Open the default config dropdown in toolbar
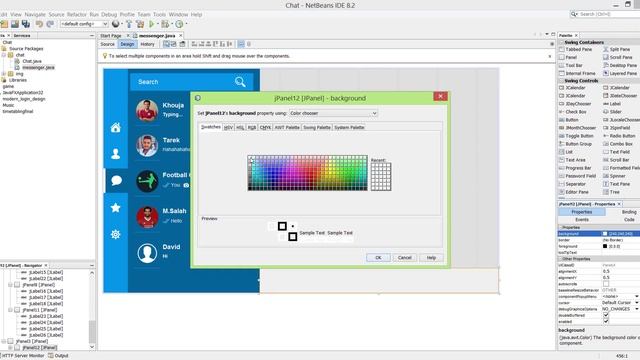Image resolution: width=640 pixels, height=360 pixels. [x=84, y=24]
